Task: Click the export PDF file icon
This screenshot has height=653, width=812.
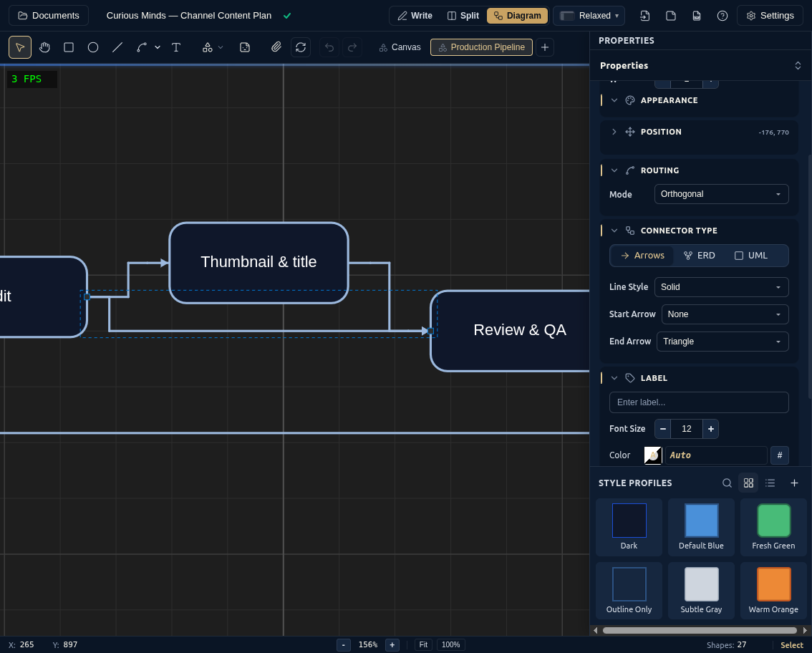Action: point(697,16)
